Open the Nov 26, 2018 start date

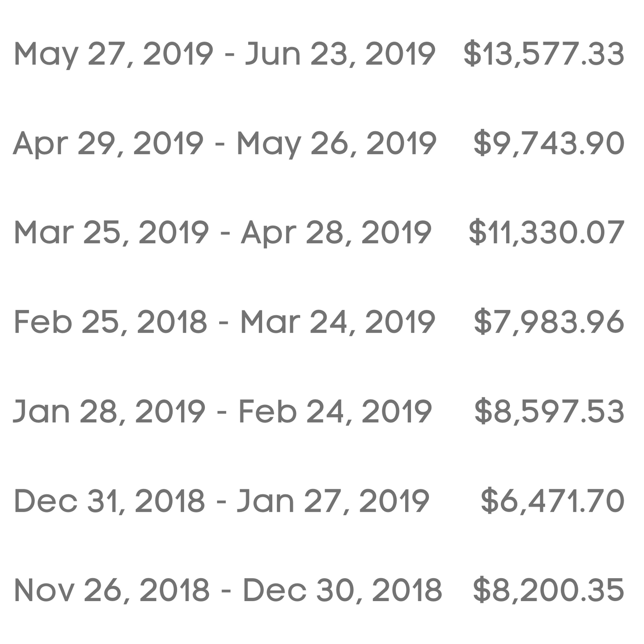(x=112, y=590)
